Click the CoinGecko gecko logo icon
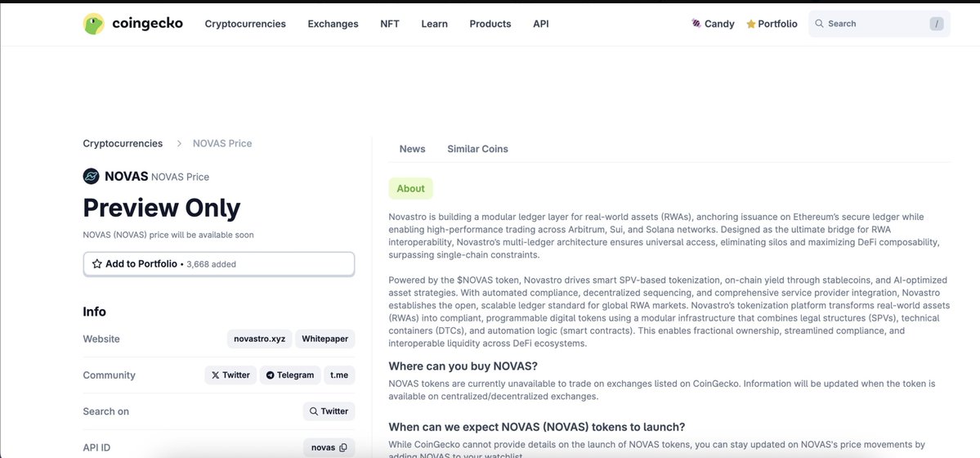The height and width of the screenshot is (458, 980). point(94,24)
